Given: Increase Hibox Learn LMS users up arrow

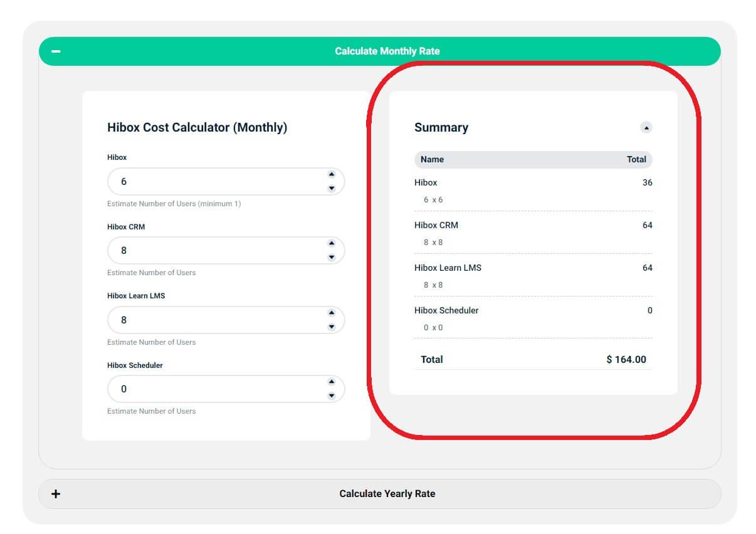Looking at the screenshot, I should point(332,313).
